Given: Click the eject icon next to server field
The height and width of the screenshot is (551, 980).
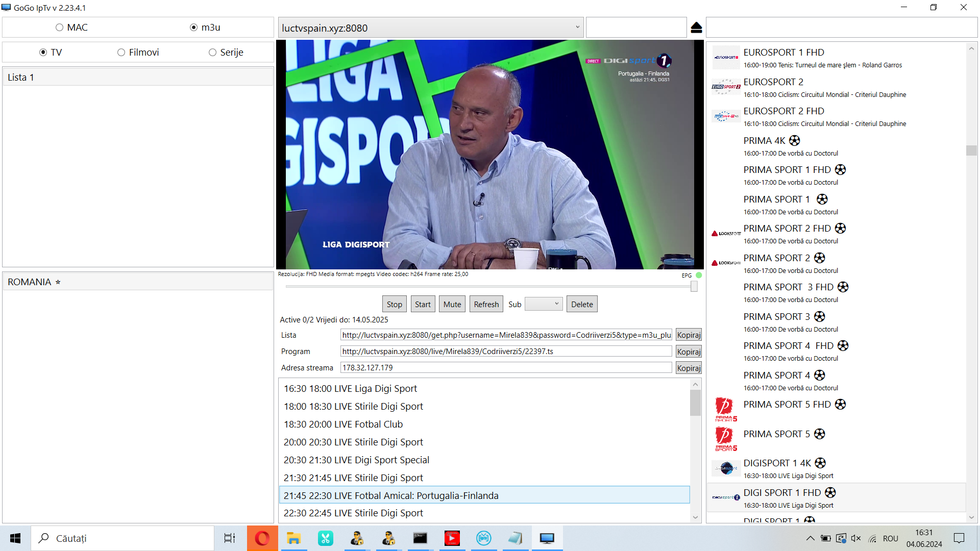Looking at the screenshot, I should [x=696, y=28].
